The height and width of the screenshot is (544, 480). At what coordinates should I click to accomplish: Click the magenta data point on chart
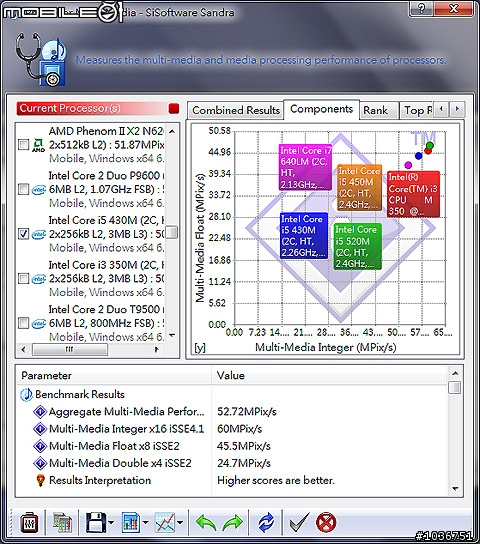tap(408, 165)
